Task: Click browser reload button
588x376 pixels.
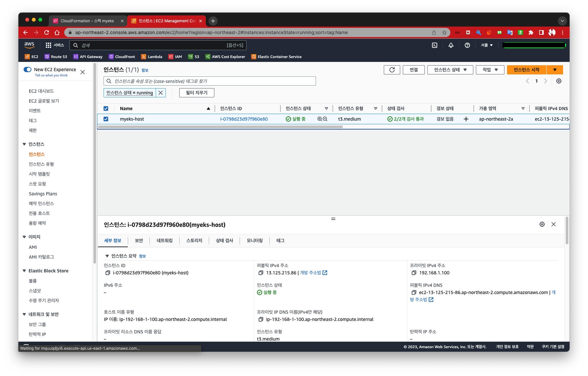Action: click(x=47, y=32)
